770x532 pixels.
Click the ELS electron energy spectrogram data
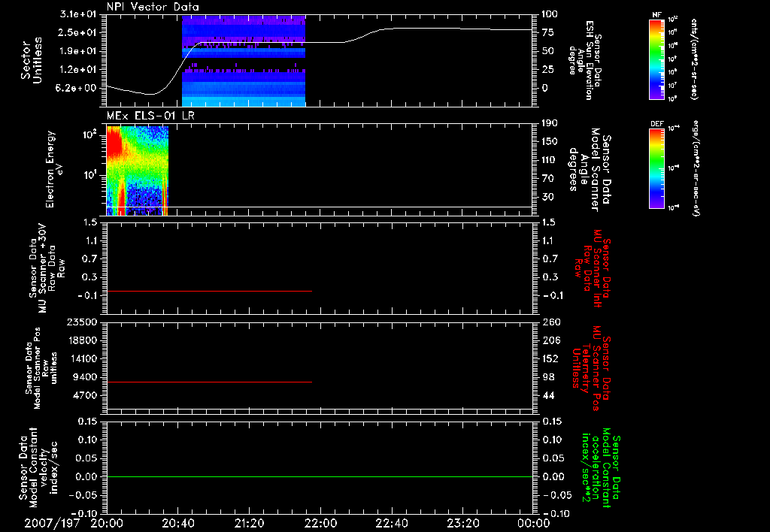click(138, 171)
